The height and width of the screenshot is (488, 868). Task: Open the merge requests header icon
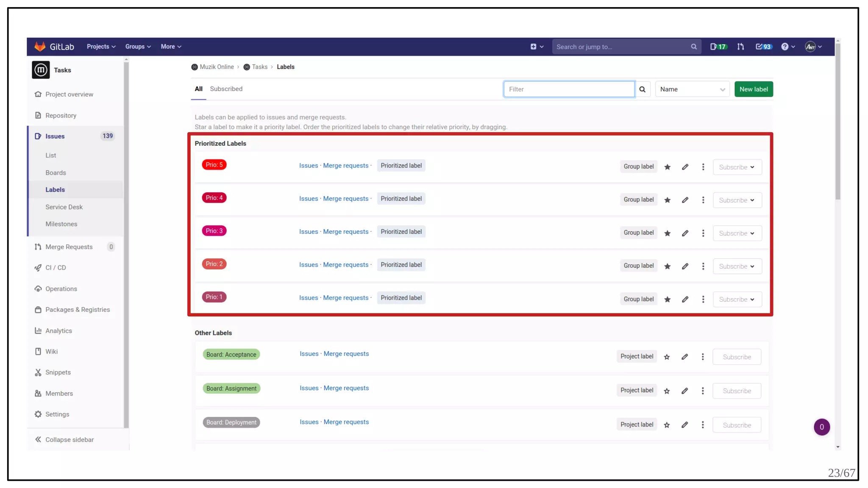click(x=740, y=47)
